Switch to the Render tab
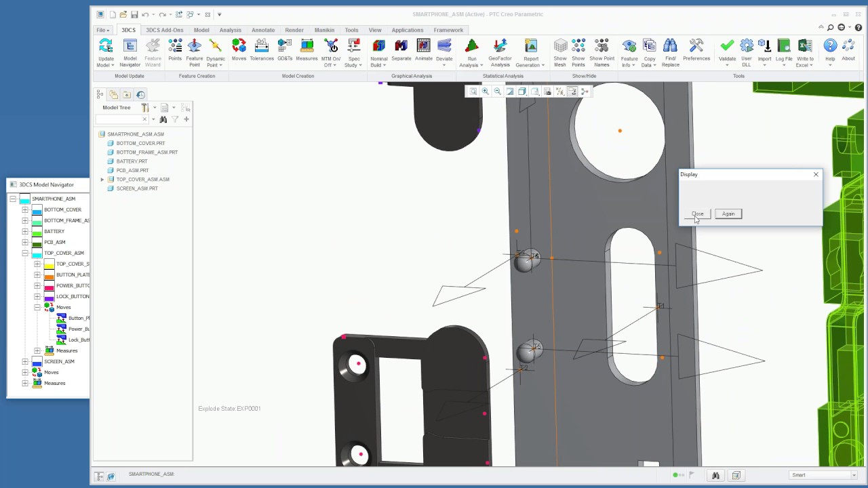Screen dimensions: 868x488 click(294, 30)
